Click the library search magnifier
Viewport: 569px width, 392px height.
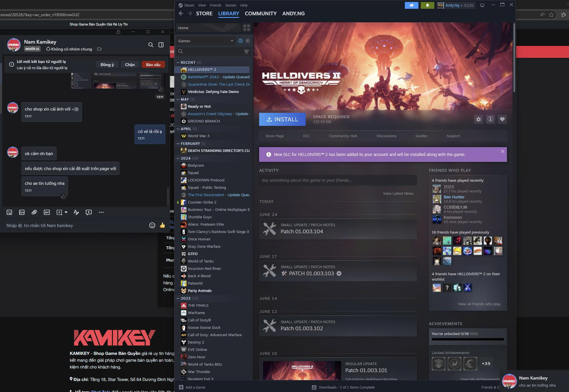181,51
